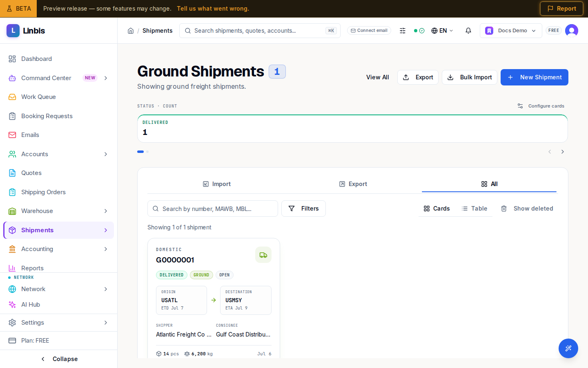Expand the Command Center submenu
This screenshot has height=368, width=588.
106,78
